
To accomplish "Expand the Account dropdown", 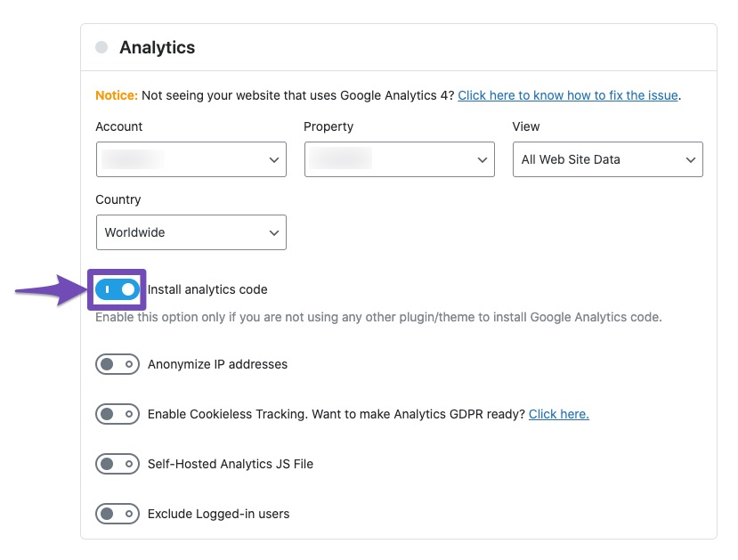I will (x=191, y=159).
